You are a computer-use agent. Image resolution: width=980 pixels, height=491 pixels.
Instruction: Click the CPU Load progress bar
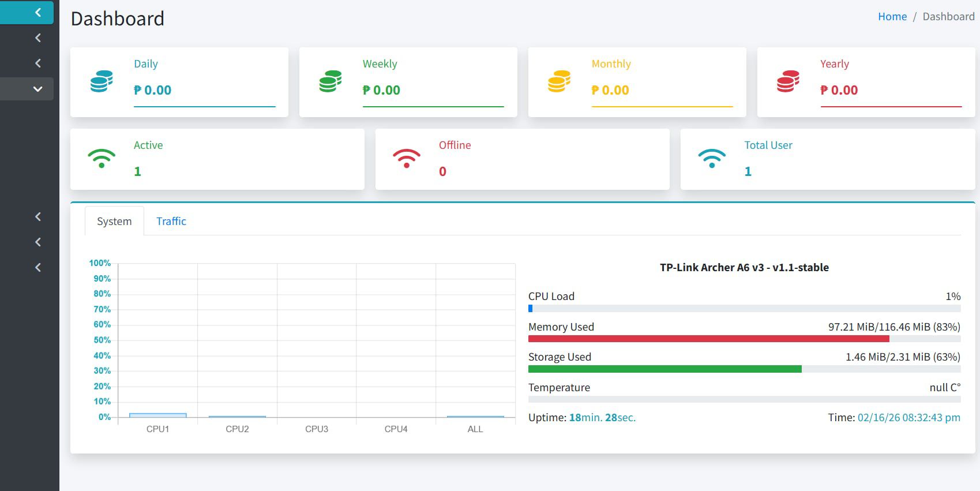[x=745, y=309]
